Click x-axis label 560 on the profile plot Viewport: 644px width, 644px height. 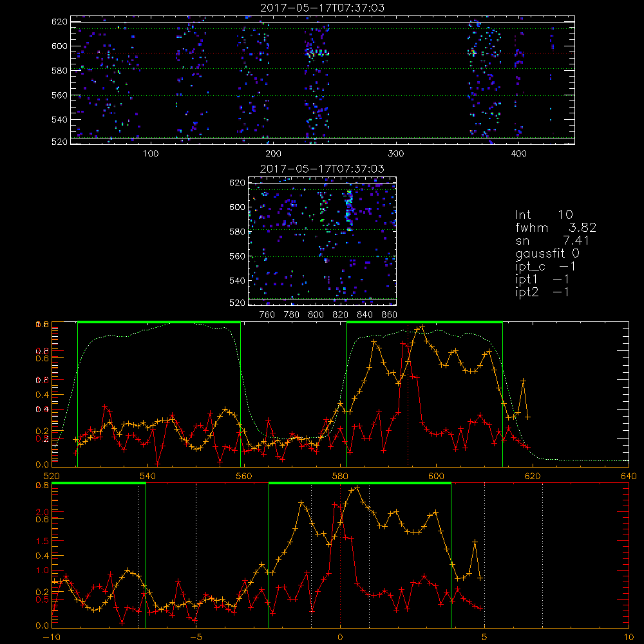(x=244, y=477)
